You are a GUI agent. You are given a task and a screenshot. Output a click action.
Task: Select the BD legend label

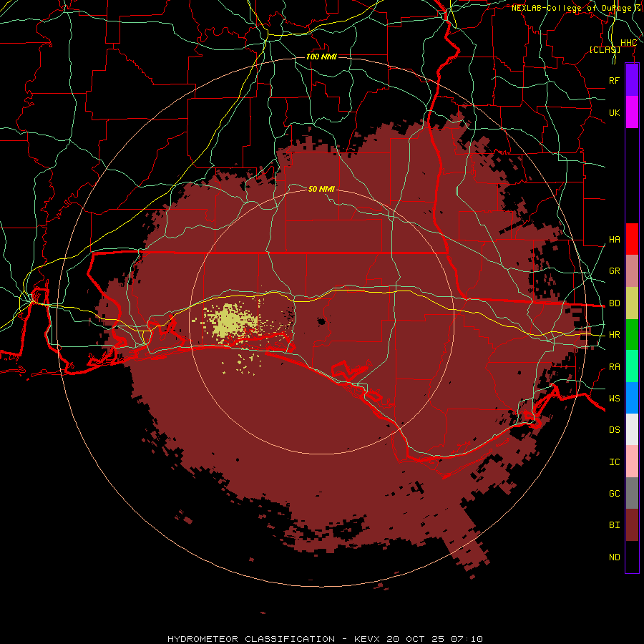[614, 303]
